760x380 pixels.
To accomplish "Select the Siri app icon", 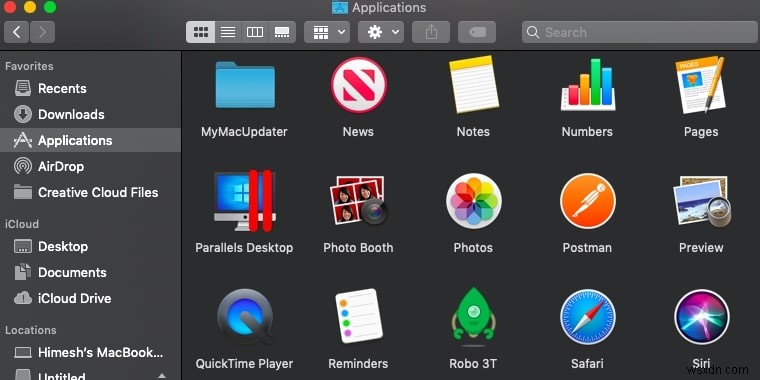I will pos(701,317).
